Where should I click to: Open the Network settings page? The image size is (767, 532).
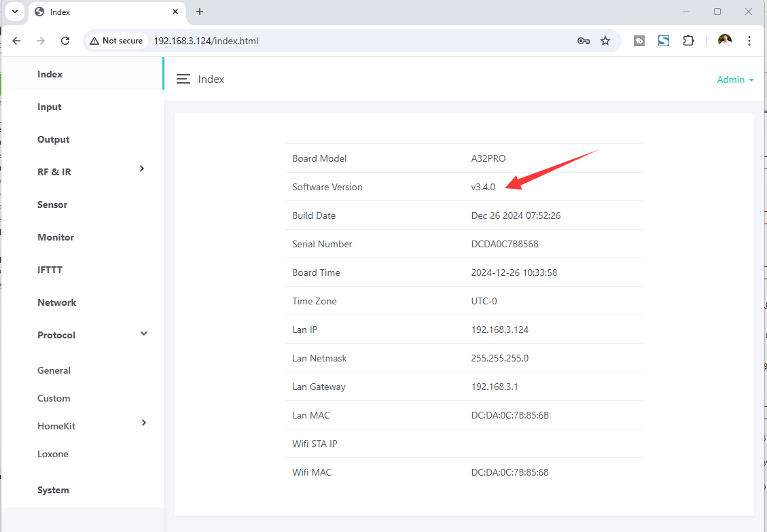click(57, 302)
